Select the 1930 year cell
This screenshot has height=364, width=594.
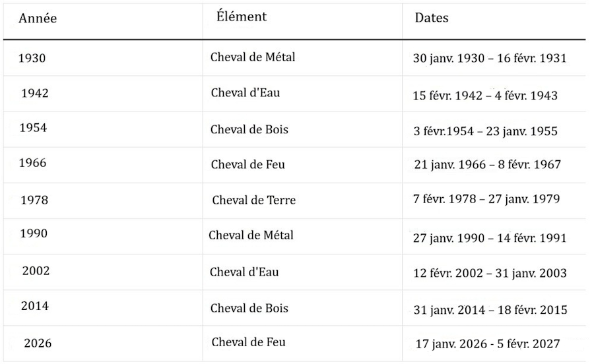(32, 58)
